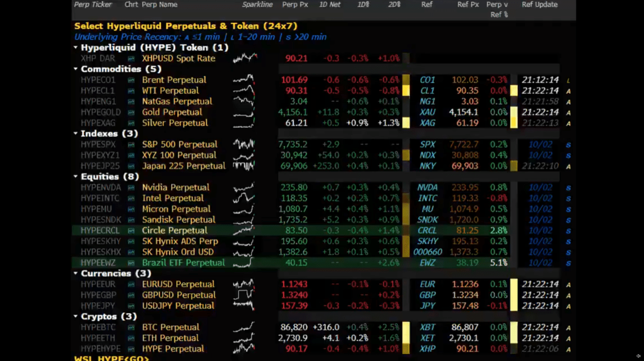This screenshot has width=644, height=361.
Task: Open chart icon for Circle Perpetual
Action: pos(131,231)
